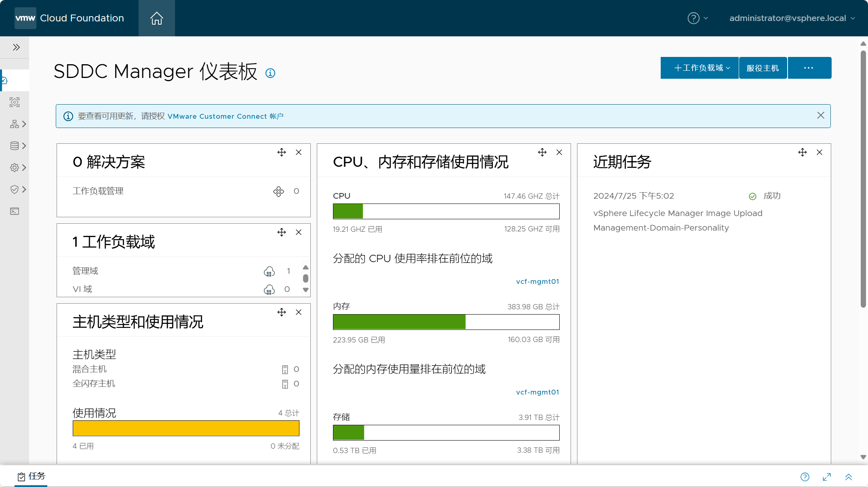Close the 0 解决方案 widget

[299, 152]
